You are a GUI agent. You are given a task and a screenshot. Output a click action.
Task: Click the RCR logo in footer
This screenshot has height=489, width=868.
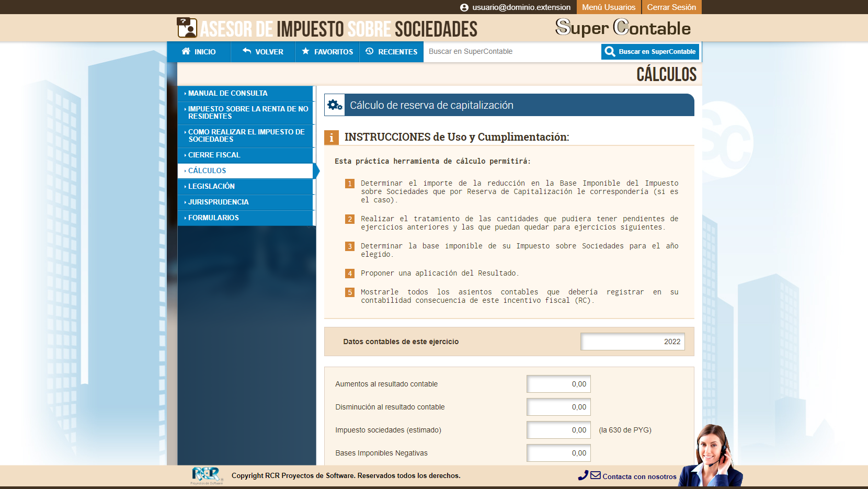click(x=207, y=475)
